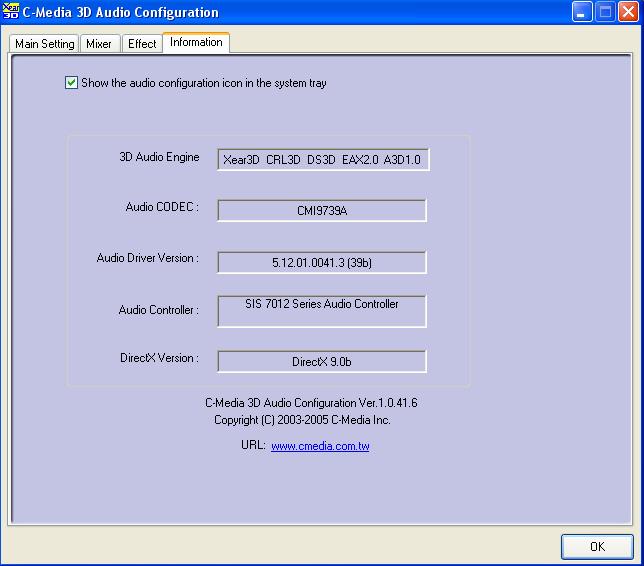Click the 'Audio Controller :' label

pos(159,310)
